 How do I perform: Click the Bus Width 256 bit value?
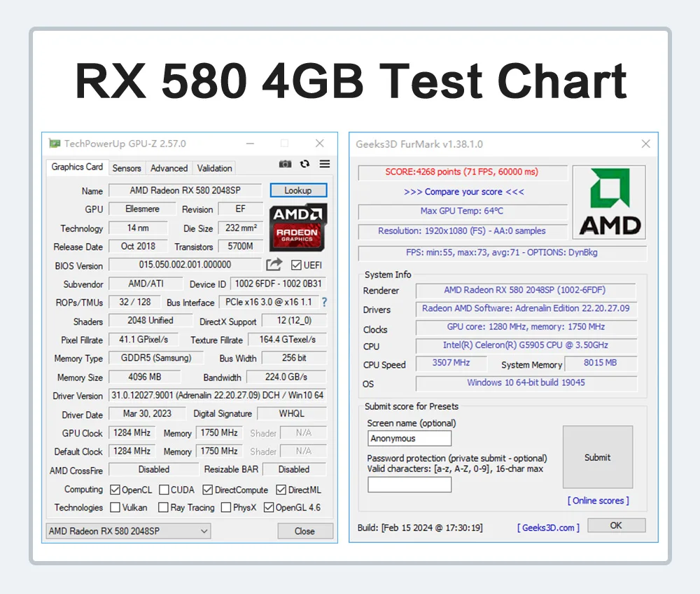point(294,358)
